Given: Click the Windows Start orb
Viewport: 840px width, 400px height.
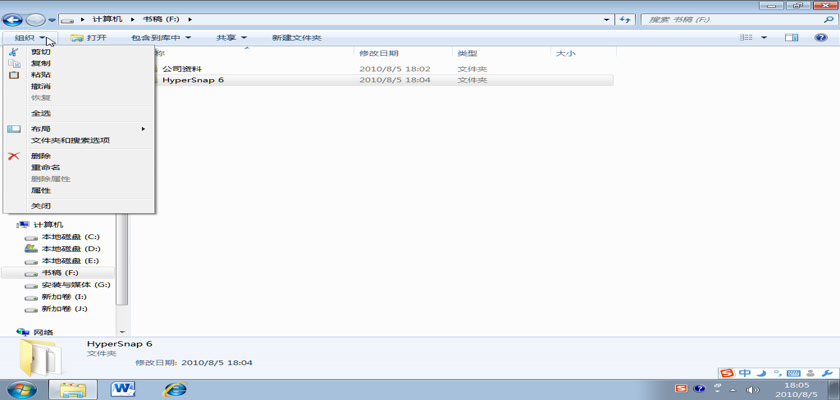Looking at the screenshot, I should click(x=22, y=387).
